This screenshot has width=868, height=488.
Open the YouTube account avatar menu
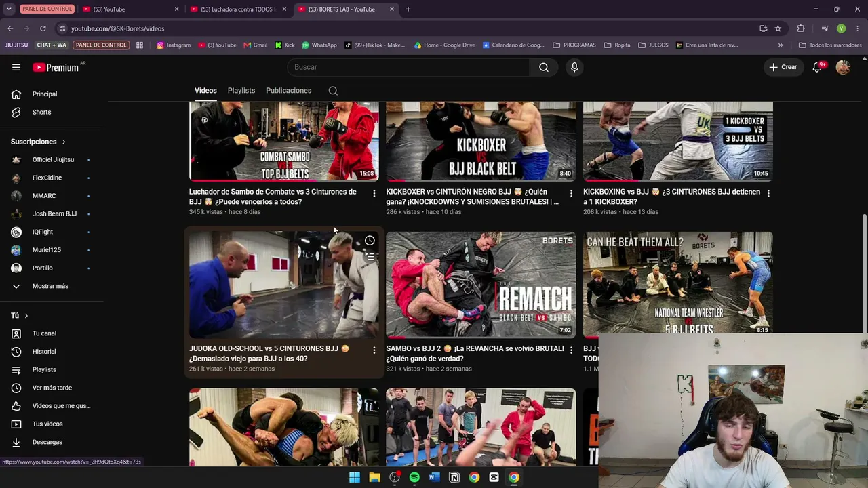[x=843, y=67]
